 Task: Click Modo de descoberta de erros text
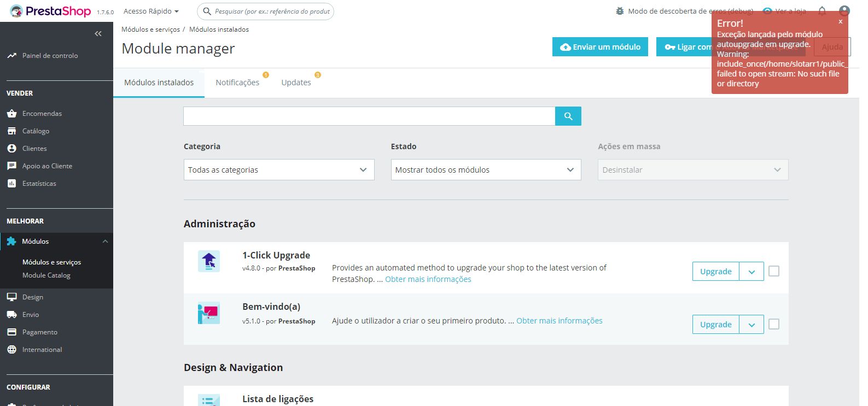[690, 11]
